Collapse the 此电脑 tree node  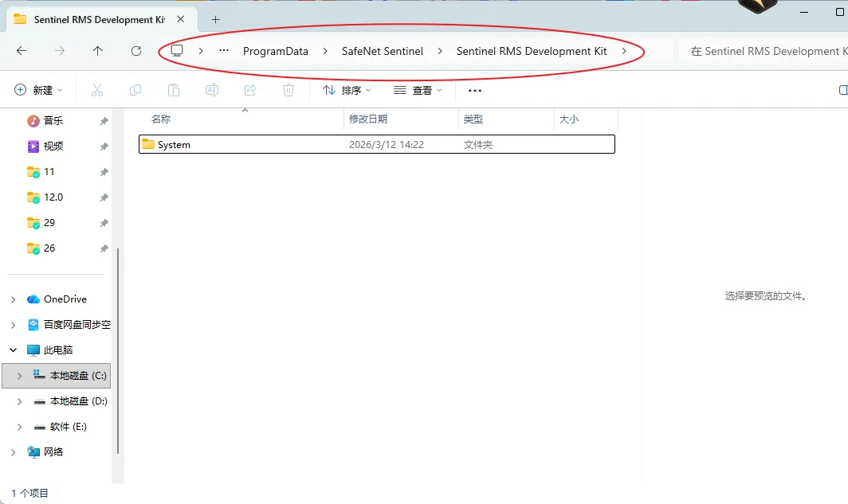pyautogui.click(x=14, y=350)
